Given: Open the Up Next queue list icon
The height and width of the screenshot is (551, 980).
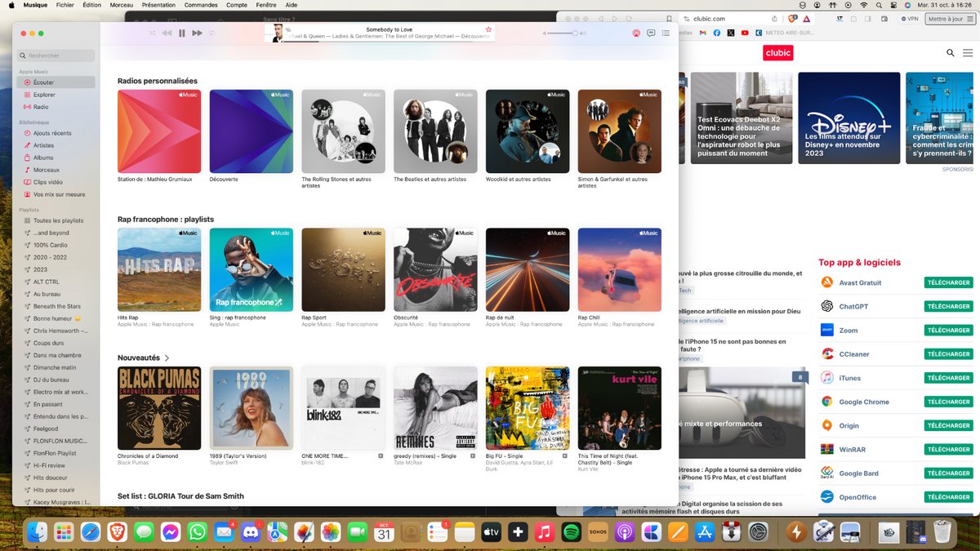Looking at the screenshot, I should point(666,33).
